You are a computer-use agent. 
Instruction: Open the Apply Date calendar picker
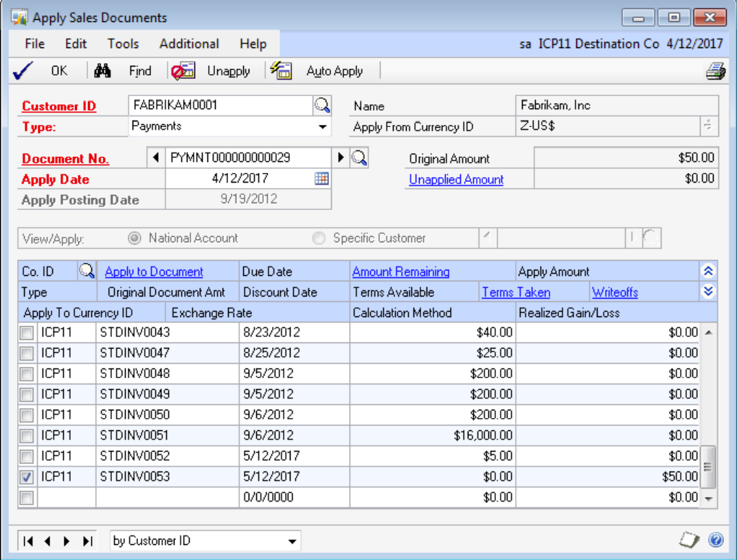[321, 178]
